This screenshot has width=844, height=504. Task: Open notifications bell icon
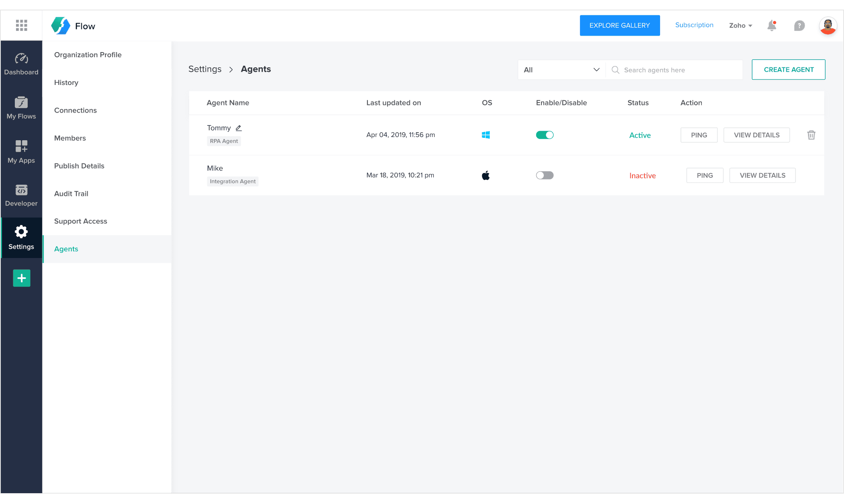coord(771,26)
